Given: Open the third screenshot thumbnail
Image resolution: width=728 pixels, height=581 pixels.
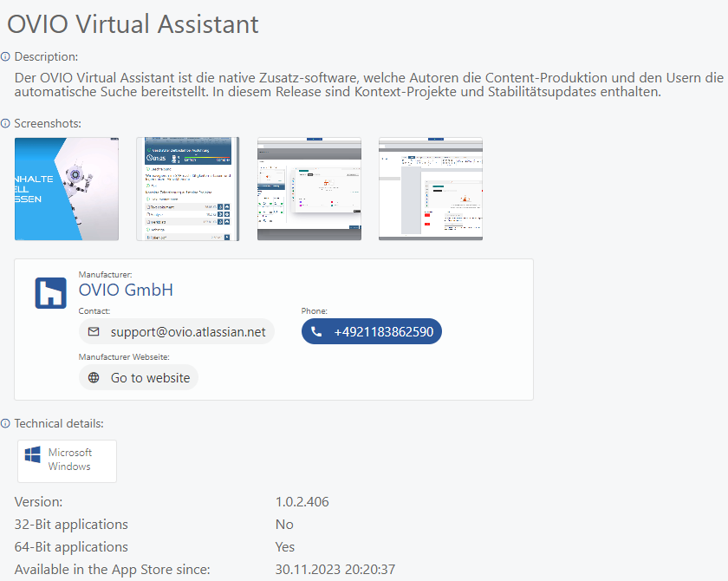Looking at the screenshot, I should tap(309, 188).
